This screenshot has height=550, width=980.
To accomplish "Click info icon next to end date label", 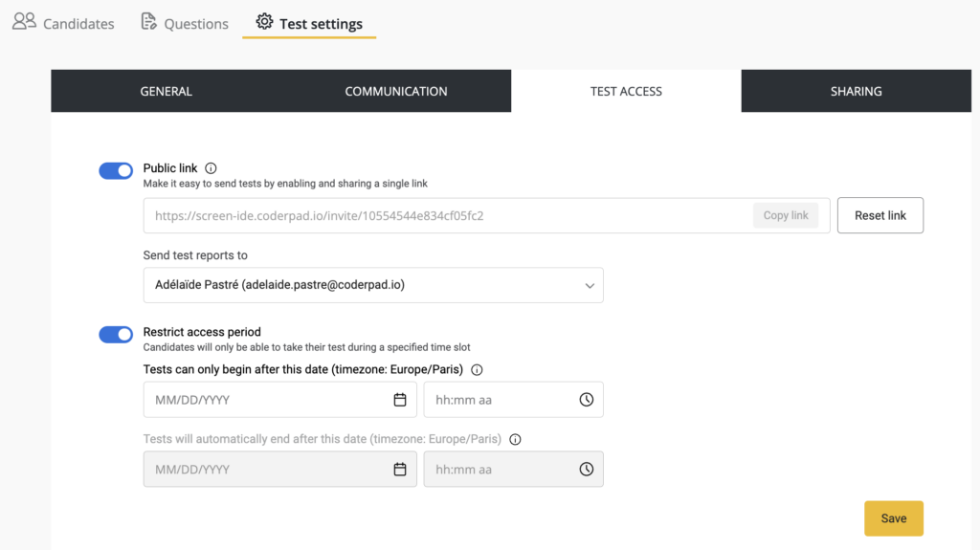I will [515, 440].
